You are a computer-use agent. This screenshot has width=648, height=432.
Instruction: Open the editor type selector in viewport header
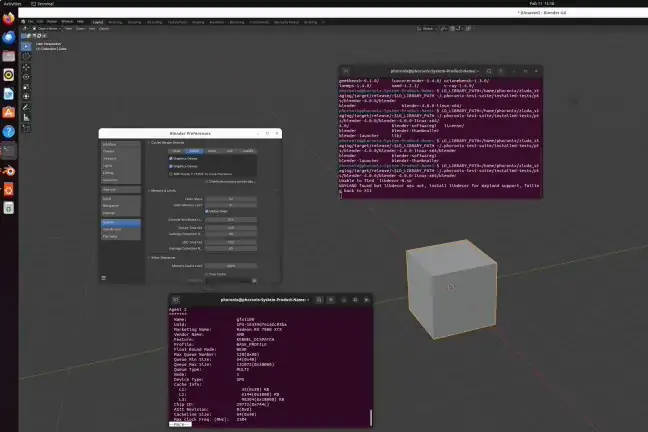pyautogui.click(x=25, y=29)
